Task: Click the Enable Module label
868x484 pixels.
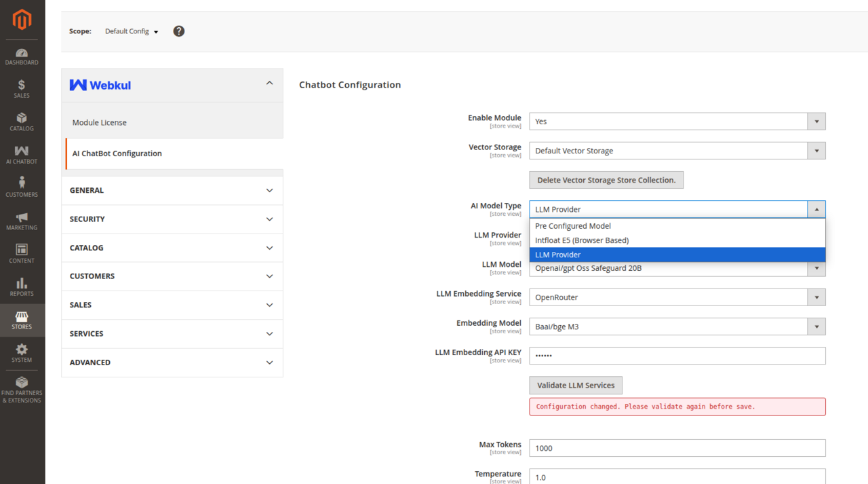Action: (x=494, y=117)
